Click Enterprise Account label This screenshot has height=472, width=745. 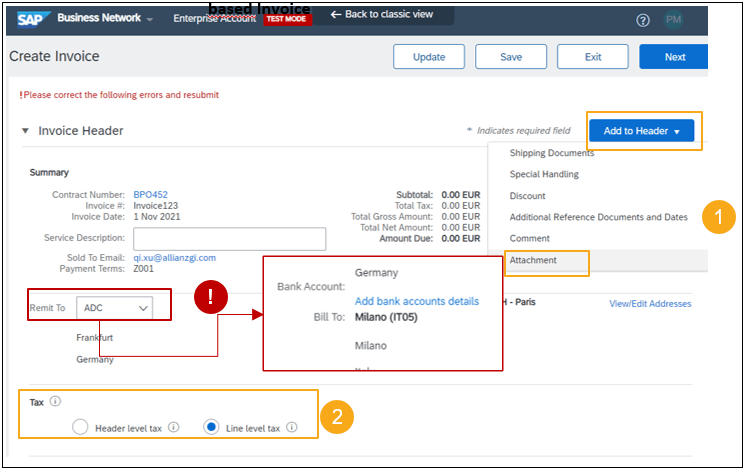click(215, 19)
